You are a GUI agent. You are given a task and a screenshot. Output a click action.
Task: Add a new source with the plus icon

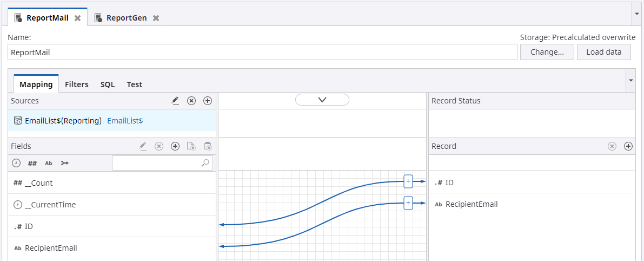208,101
